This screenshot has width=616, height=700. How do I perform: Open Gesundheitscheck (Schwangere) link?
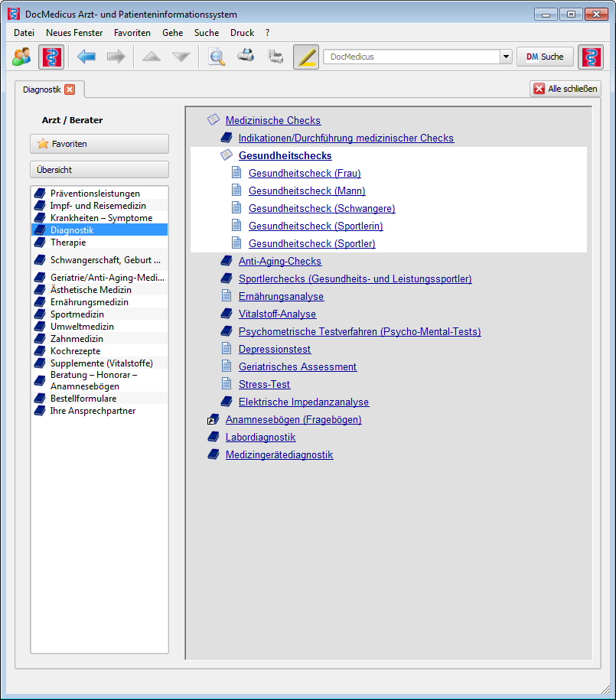[321, 209]
